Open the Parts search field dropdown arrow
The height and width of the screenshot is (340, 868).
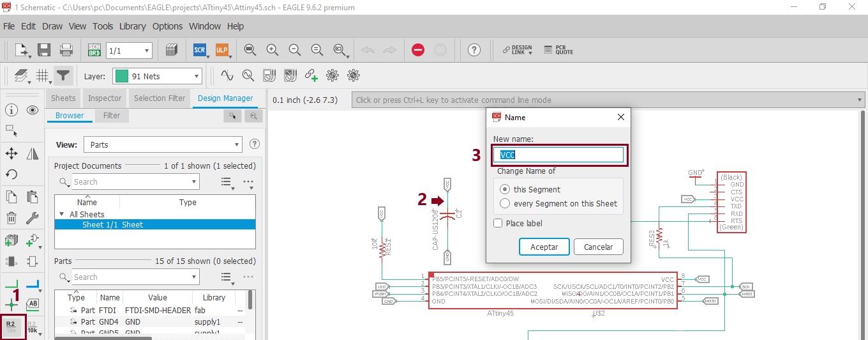click(195, 277)
